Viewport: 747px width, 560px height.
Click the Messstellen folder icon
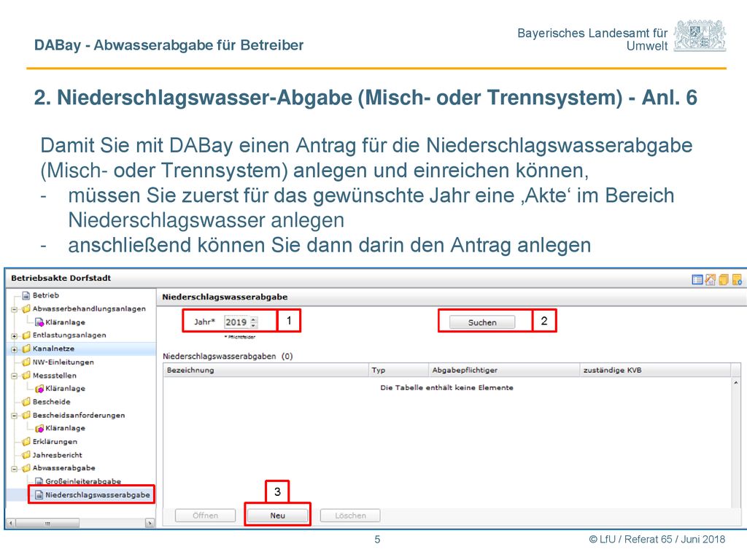point(26,376)
